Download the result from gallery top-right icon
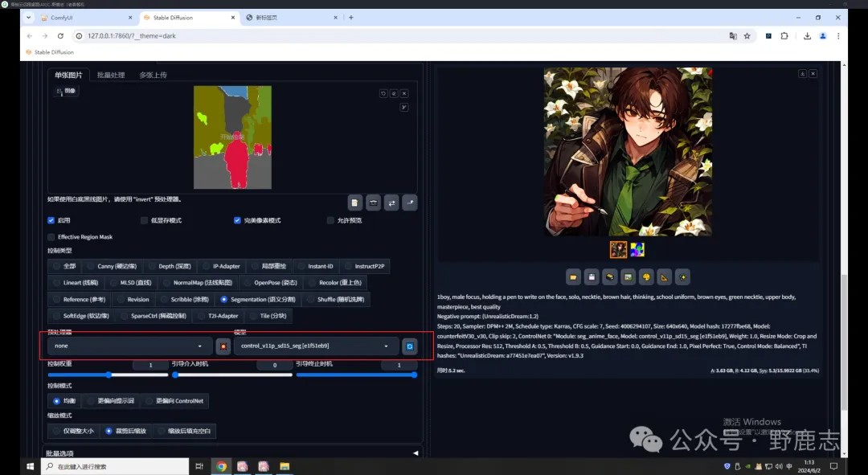 tap(802, 74)
